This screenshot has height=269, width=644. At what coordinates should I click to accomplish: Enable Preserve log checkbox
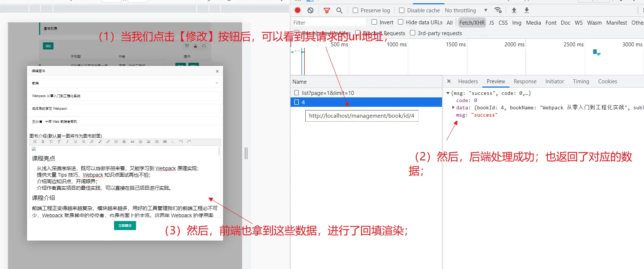pyautogui.click(x=356, y=10)
